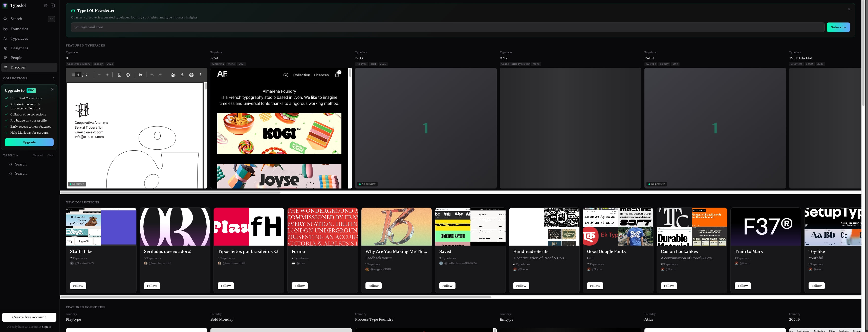The image size is (868, 332).
Task: Open the KOGI typeface banner
Action: [x=279, y=134]
